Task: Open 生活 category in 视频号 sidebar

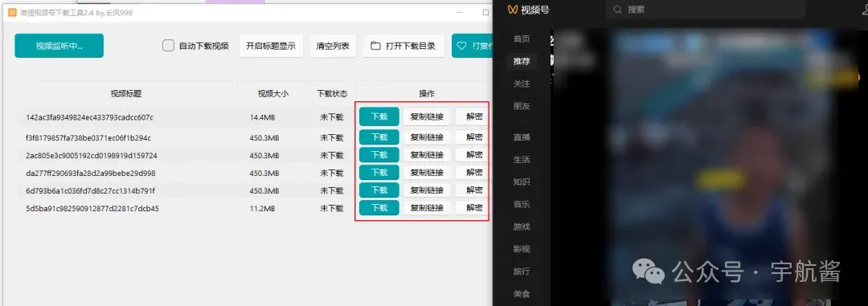Action: (x=522, y=159)
